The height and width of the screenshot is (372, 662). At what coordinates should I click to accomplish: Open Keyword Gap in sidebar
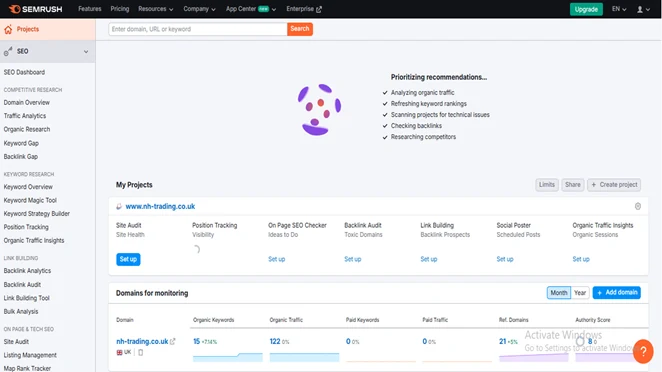[21, 143]
